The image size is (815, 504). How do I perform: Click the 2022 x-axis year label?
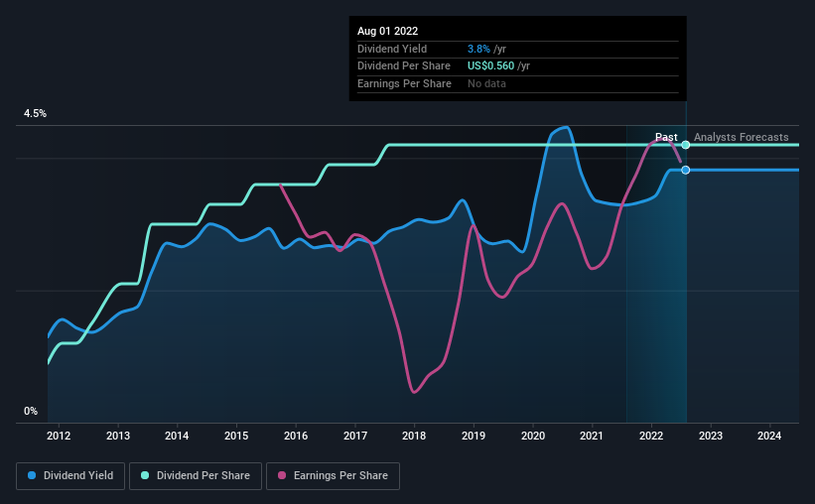(x=651, y=436)
